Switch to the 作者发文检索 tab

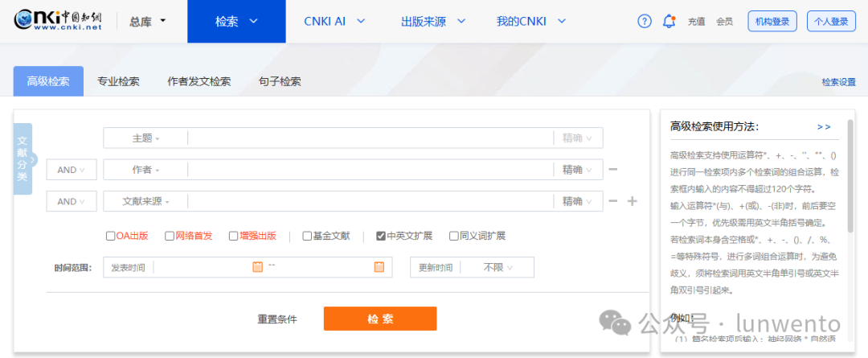[199, 81]
